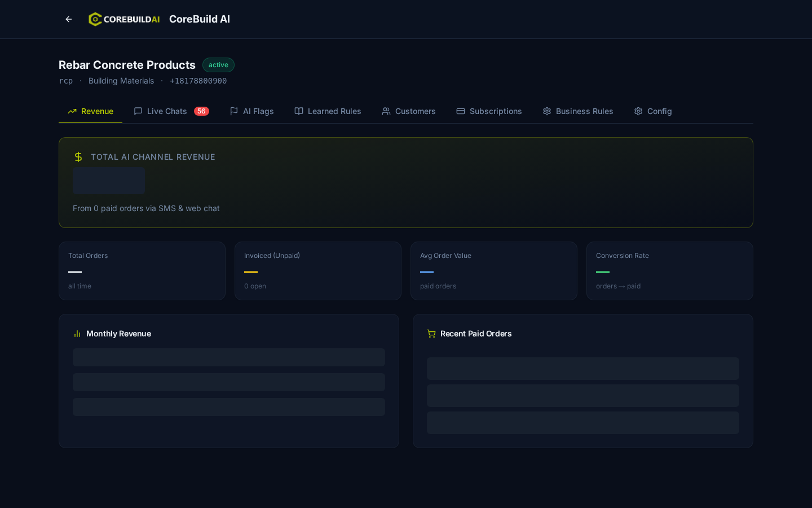
Task: Open the Config tab
Action: (653, 111)
